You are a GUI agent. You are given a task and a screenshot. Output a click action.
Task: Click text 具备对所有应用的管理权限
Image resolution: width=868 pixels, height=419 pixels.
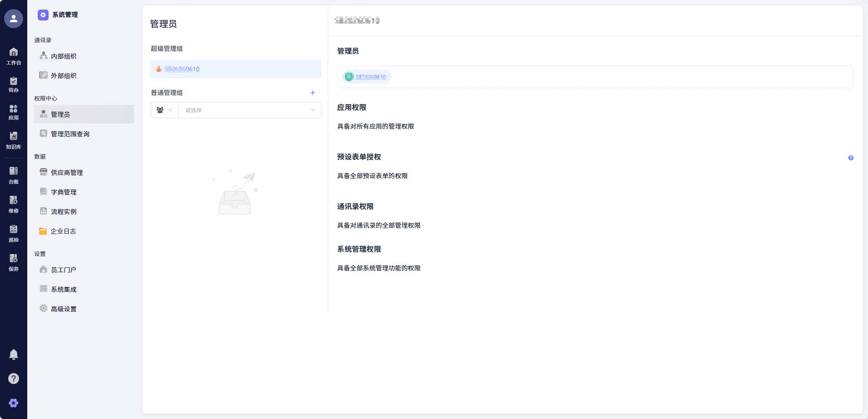coord(375,126)
